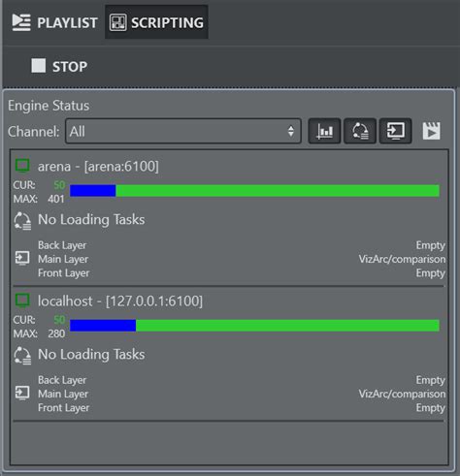The image size is (460, 476).
Task: Select the localhost - [127.0.0.1:6100] engine header
Action: click(120, 301)
